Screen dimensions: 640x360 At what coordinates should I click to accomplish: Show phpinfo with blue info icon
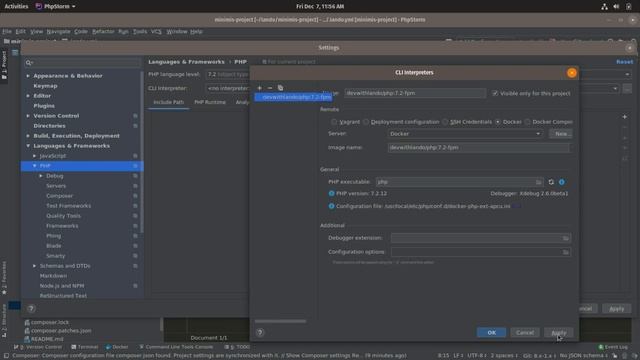click(562, 182)
